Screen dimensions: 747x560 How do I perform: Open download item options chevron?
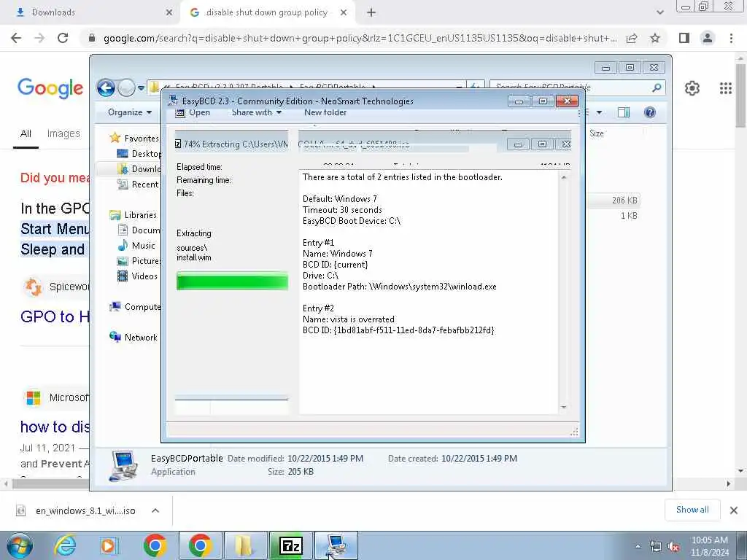[155, 510]
